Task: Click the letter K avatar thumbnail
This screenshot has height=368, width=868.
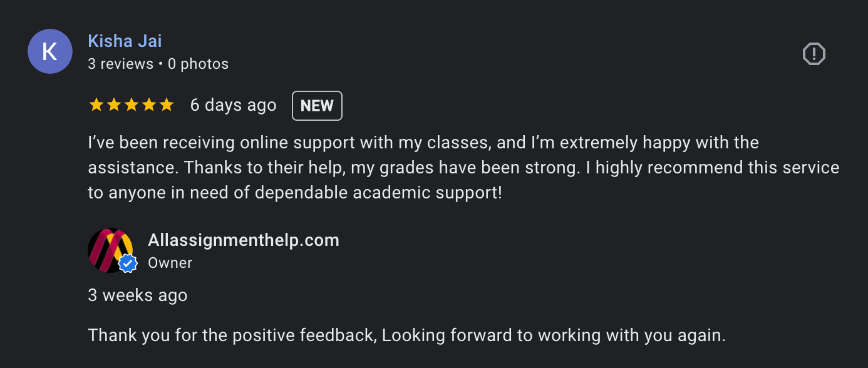Action: 50,51
